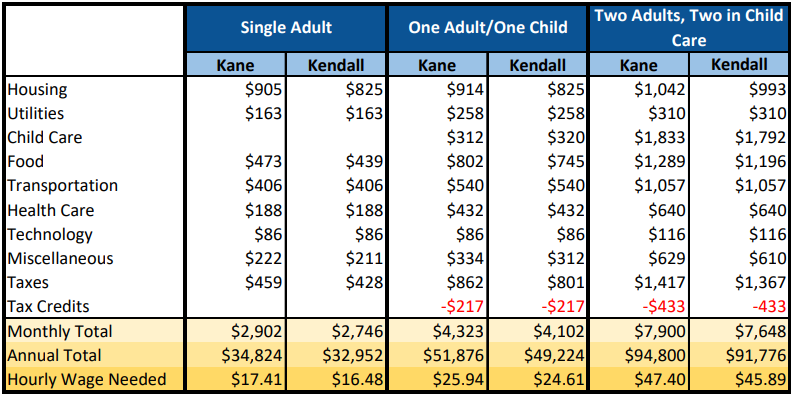The image size is (792, 395).
Task: Click the $905 Kane housing cell
Action: tap(263, 90)
